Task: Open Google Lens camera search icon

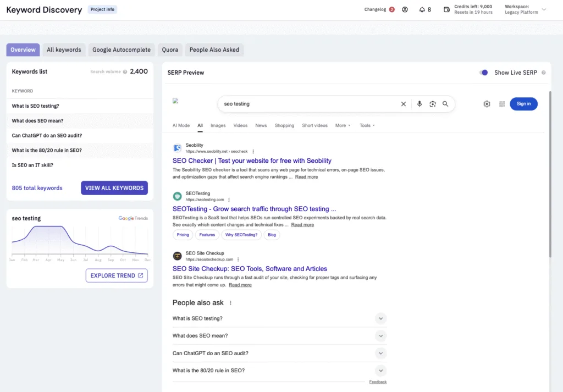Action: (x=433, y=104)
